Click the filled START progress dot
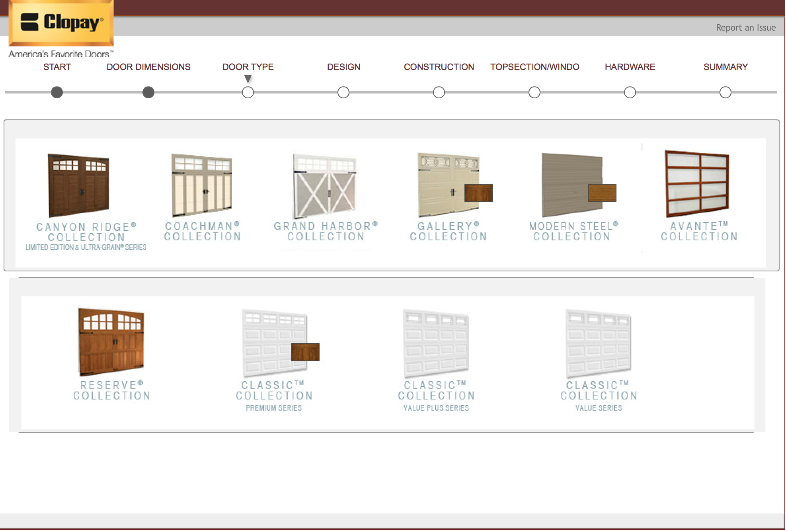The width and height of the screenshot is (786, 532). click(x=57, y=92)
